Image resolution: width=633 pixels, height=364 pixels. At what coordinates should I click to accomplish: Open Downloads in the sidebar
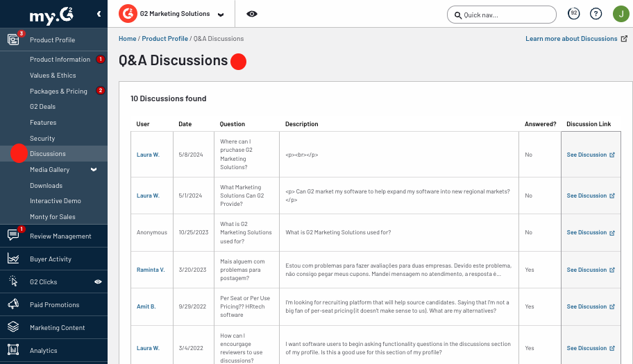pyautogui.click(x=46, y=185)
